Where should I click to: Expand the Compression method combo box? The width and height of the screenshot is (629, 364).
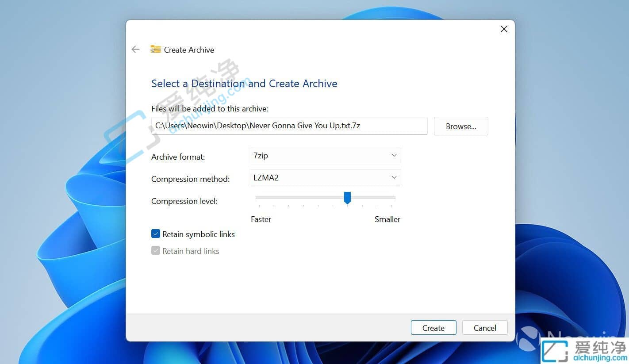click(325, 177)
